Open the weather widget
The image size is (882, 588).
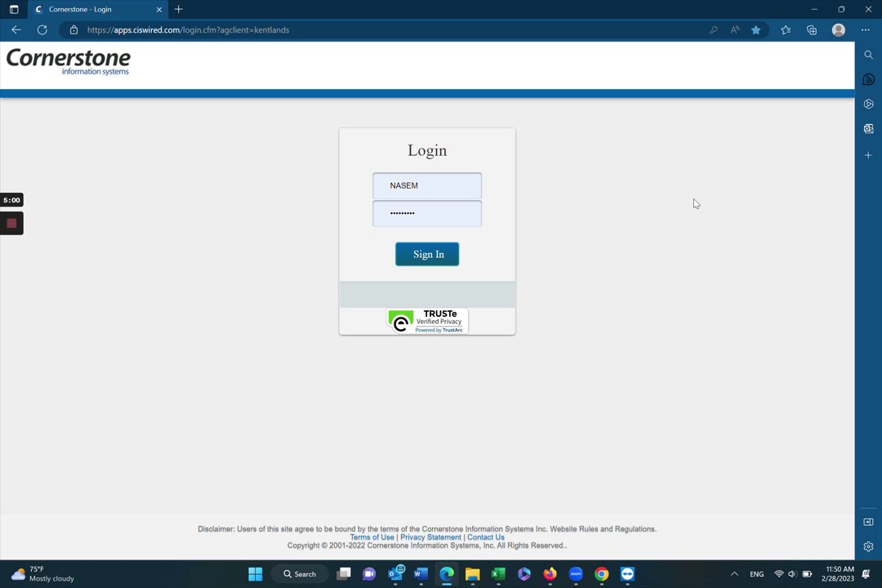pos(42,574)
